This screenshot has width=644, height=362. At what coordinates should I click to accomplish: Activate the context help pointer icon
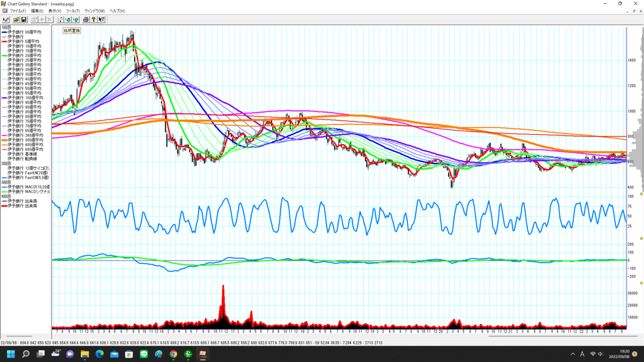101,20
